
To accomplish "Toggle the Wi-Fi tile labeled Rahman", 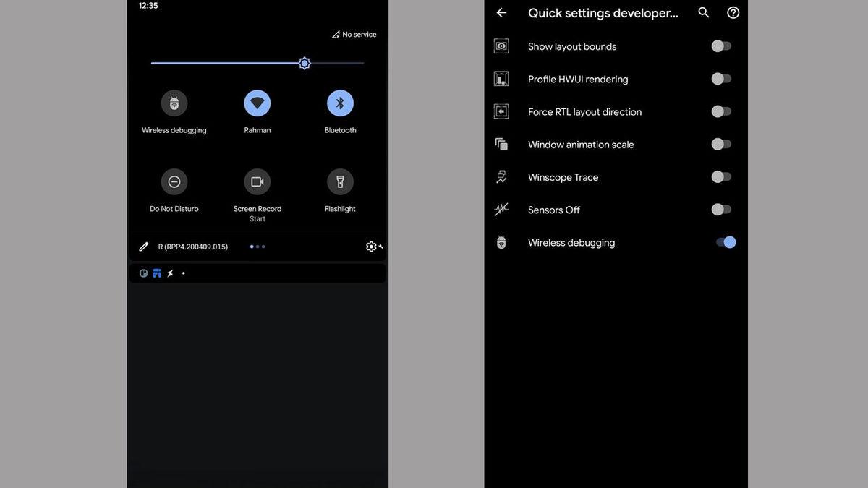I will (x=258, y=103).
